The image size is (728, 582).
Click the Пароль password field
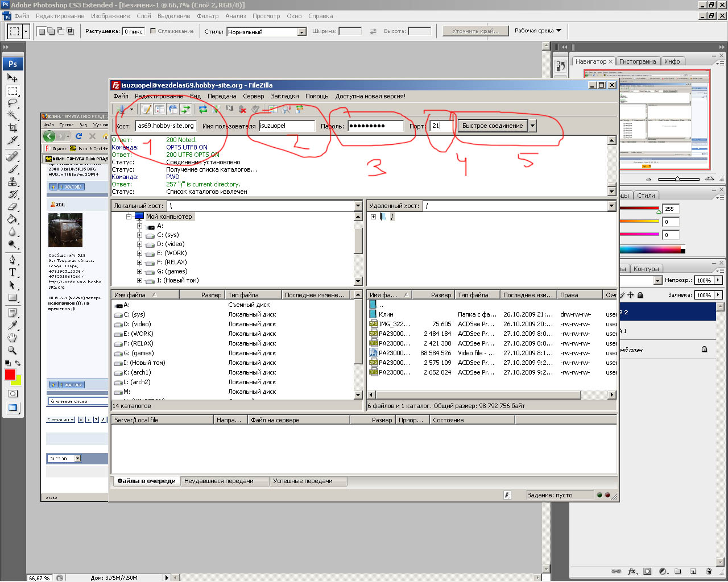pos(375,126)
